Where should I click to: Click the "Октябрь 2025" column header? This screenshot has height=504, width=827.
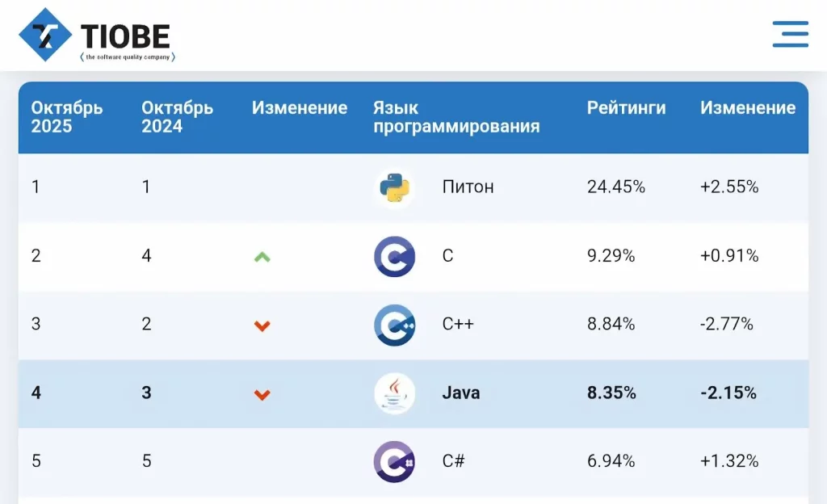pyautogui.click(x=67, y=117)
